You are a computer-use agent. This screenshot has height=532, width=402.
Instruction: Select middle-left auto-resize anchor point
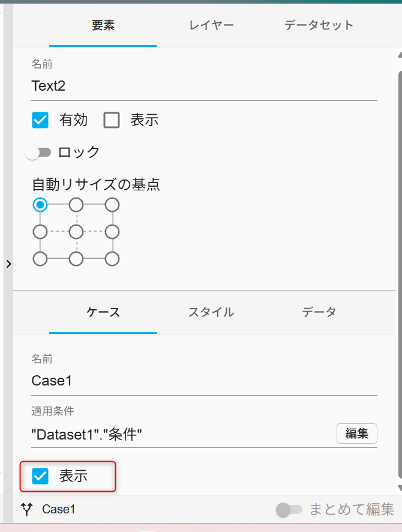pyautogui.click(x=40, y=232)
